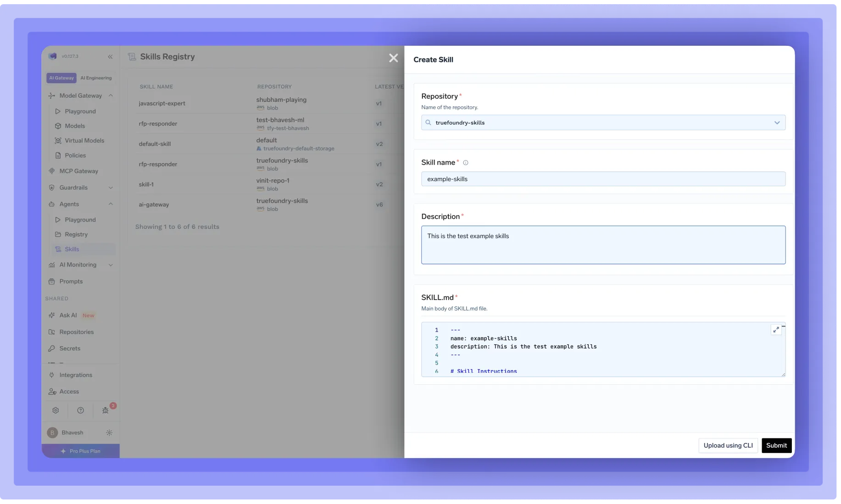Collapse the Model Gateway section
The image size is (841, 504).
(111, 95)
